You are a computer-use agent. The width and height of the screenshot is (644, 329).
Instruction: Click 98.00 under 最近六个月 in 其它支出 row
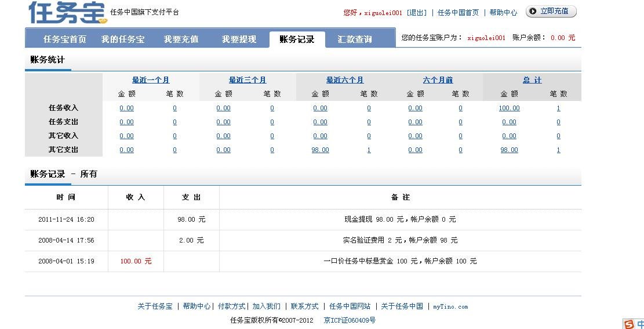coord(321,150)
